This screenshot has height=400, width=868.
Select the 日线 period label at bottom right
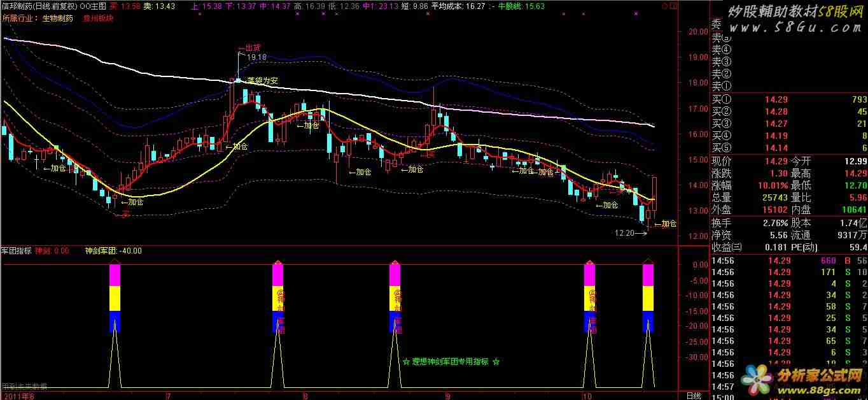pyautogui.click(x=693, y=396)
